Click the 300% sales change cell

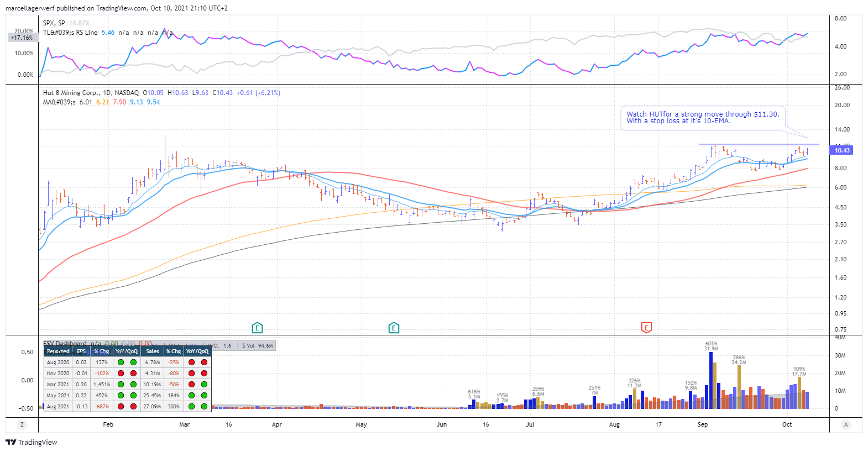(174, 407)
